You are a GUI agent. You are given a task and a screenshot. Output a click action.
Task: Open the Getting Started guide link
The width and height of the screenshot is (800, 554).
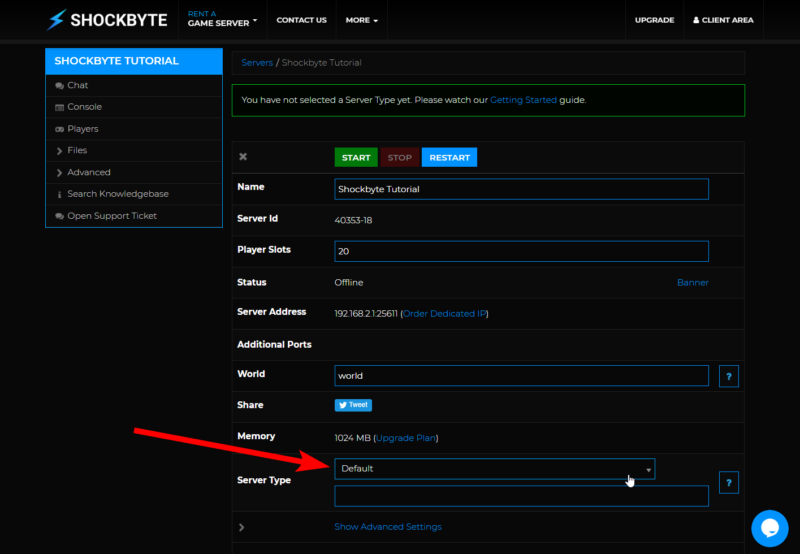(523, 100)
